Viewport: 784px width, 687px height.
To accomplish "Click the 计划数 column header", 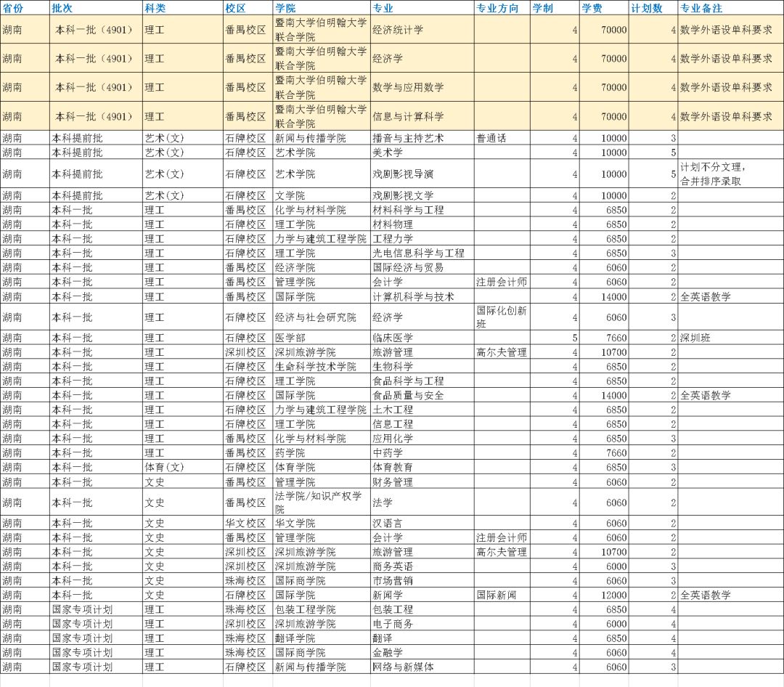I will tap(653, 8).
